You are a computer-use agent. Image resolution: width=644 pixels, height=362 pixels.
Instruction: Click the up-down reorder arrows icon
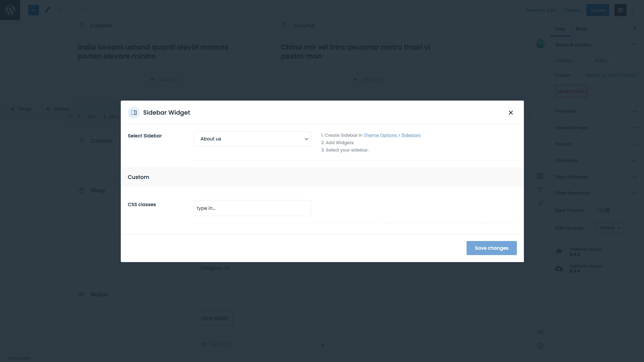[540, 203]
